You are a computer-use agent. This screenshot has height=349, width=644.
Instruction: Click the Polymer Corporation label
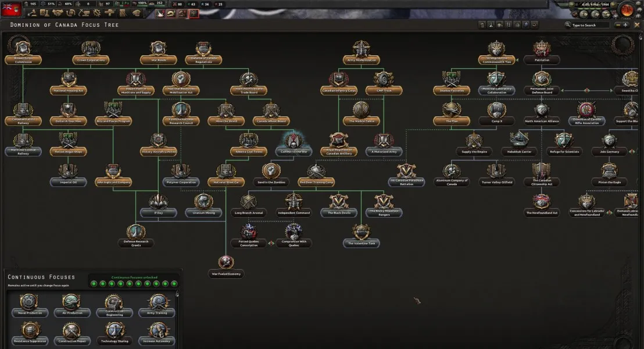coord(181,182)
